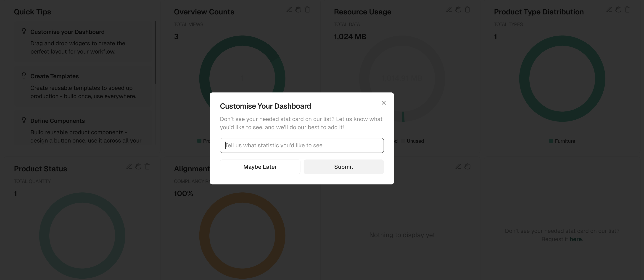Screen dimensions: 644x280
Task: Click trash icon on Product Type Distribution
Action: [x=627, y=10]
